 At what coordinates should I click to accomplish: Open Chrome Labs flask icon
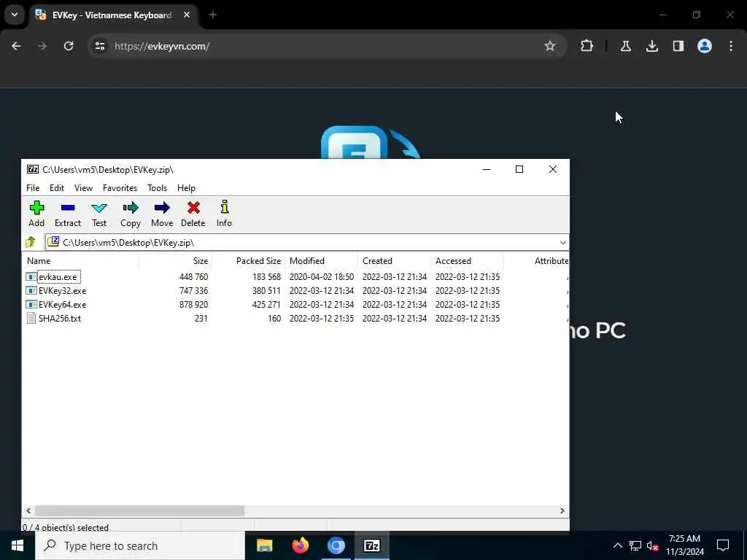click(x=625, y=46)
